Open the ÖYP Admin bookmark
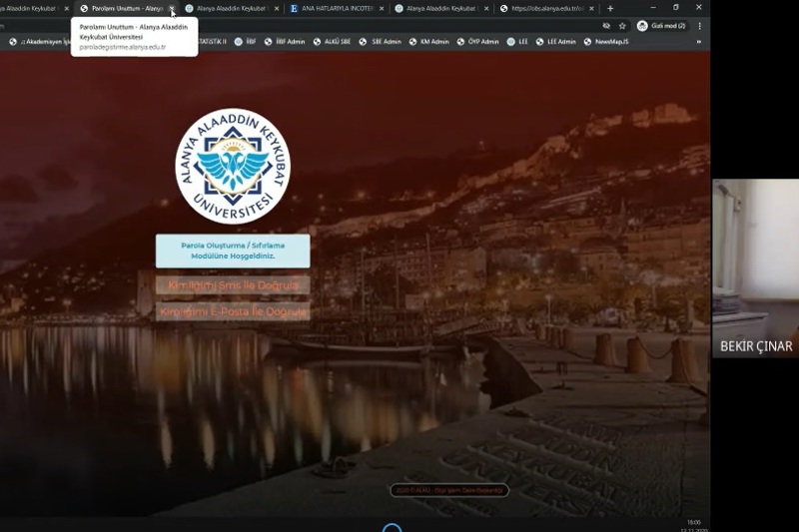Image resolution: width=799 pixels, height=532 pixels. [x=477, y=42]
